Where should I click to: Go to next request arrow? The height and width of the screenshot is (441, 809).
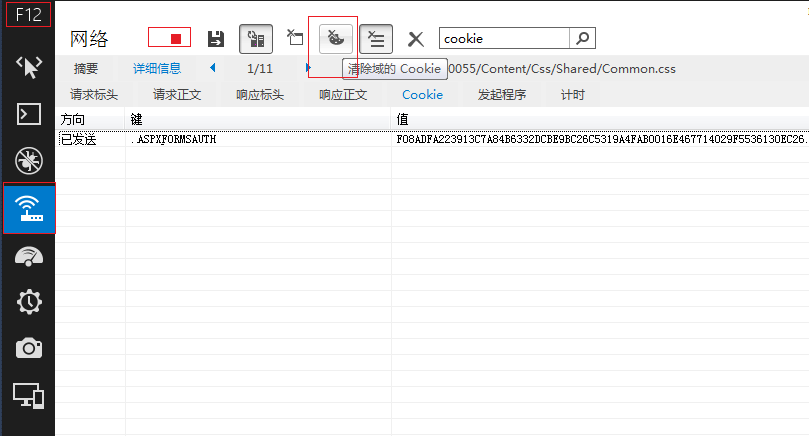(x=308, y=68)
